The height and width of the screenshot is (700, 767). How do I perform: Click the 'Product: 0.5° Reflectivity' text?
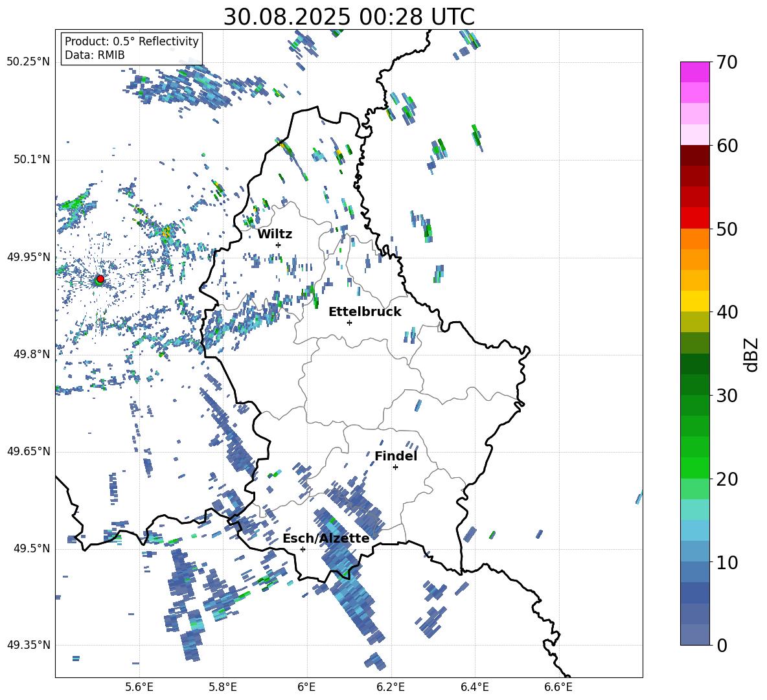click(x=132, y=41)
